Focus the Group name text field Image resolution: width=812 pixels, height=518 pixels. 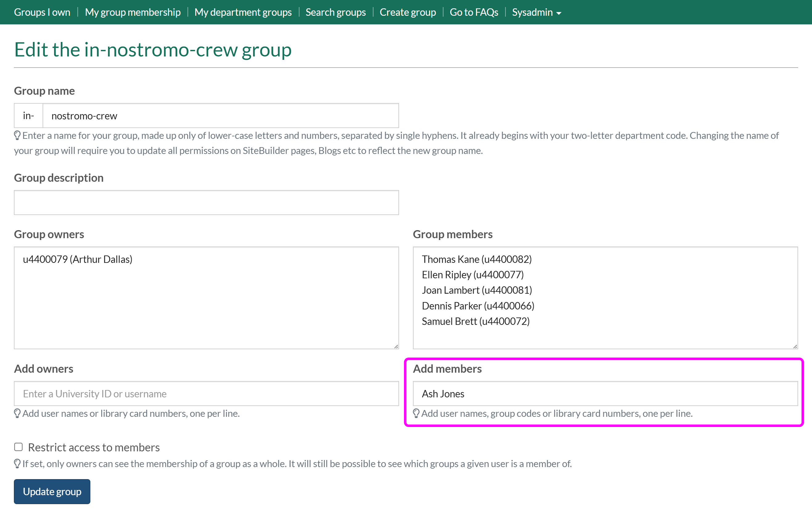[221, 116]
